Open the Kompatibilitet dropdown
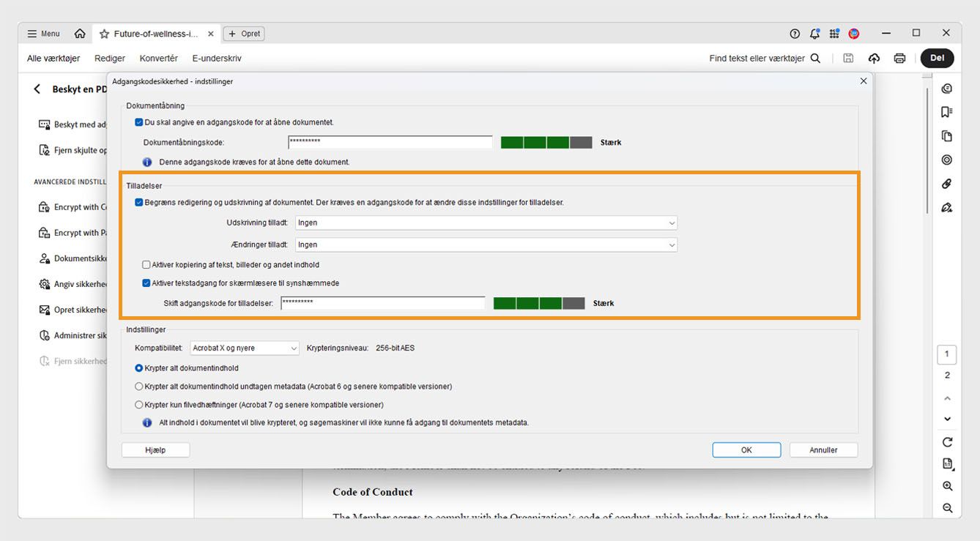Image resolution: width=980 pixels, height=541 pixels. tap(244, 348)
